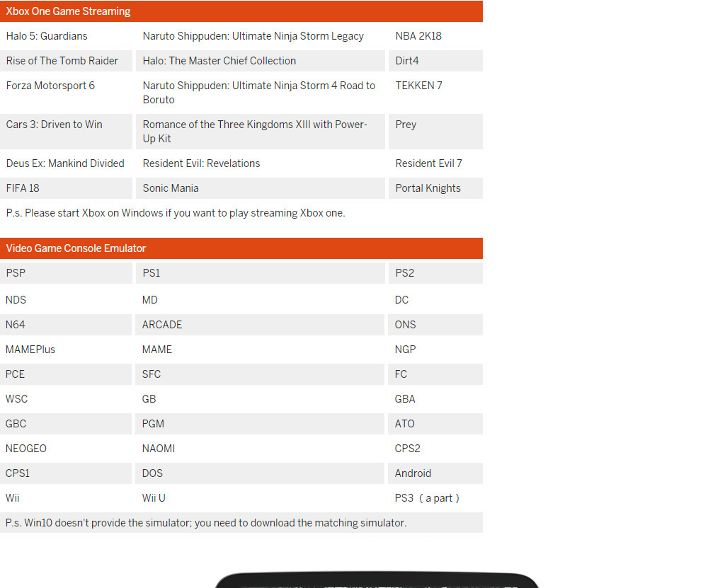Click Forza Motorsport 6 in the table

50,86
